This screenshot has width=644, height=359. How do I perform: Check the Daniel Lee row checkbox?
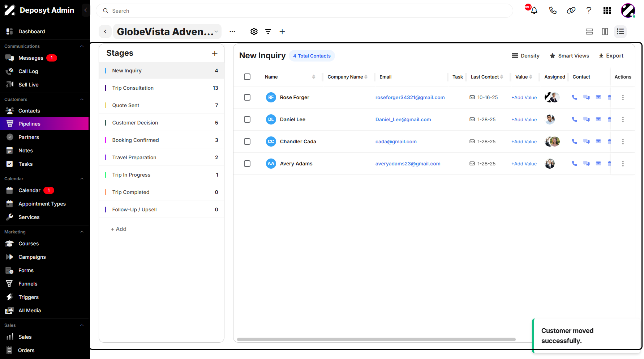click(247, 119)
